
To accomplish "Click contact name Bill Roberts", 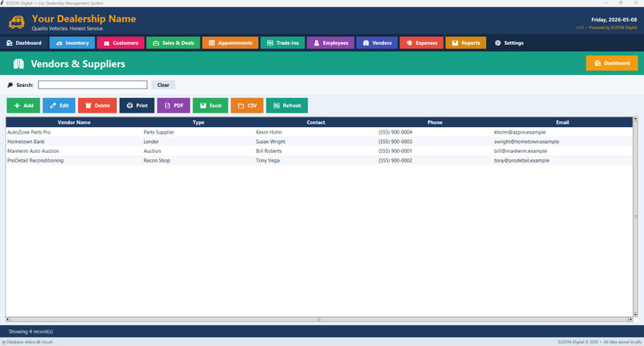I will [x=269, y=151].
